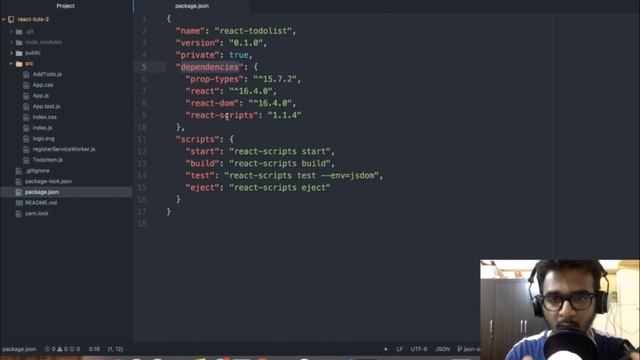Click the "react-todolist" string value
640x360 pixels.
point(253,31)
